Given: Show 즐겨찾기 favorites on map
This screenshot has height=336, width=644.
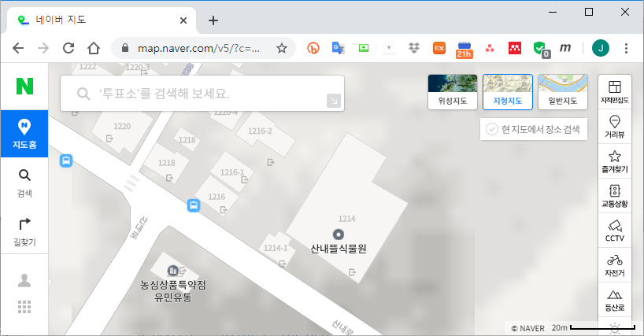Looking at the screenshot, I should click(x=614, y=161).
